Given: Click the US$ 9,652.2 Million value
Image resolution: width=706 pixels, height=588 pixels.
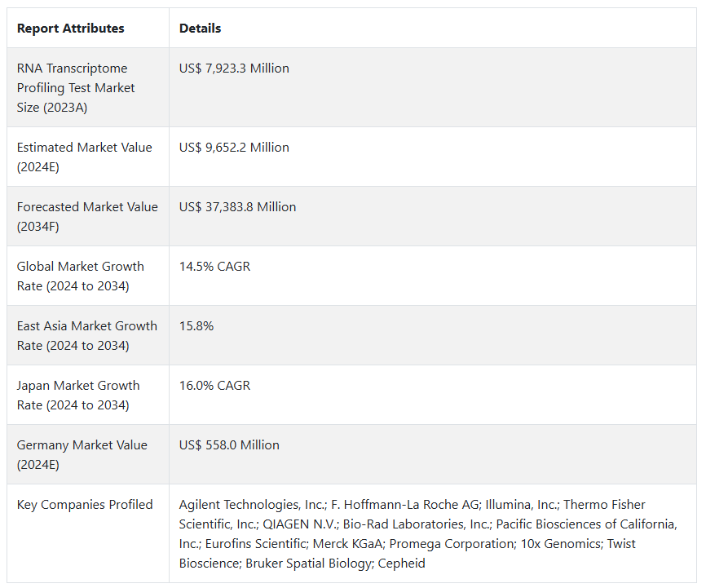Looking at the screenshot, I should pos(234,148).
